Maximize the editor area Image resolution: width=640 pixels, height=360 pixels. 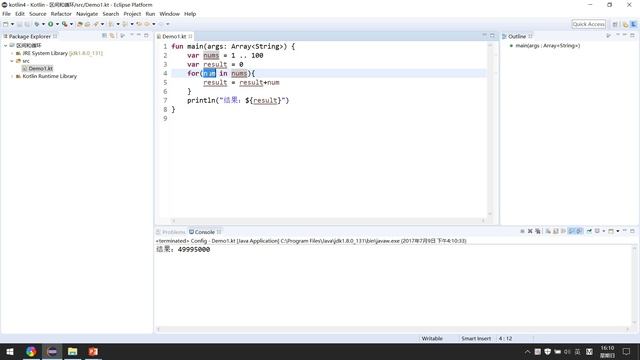492,36
